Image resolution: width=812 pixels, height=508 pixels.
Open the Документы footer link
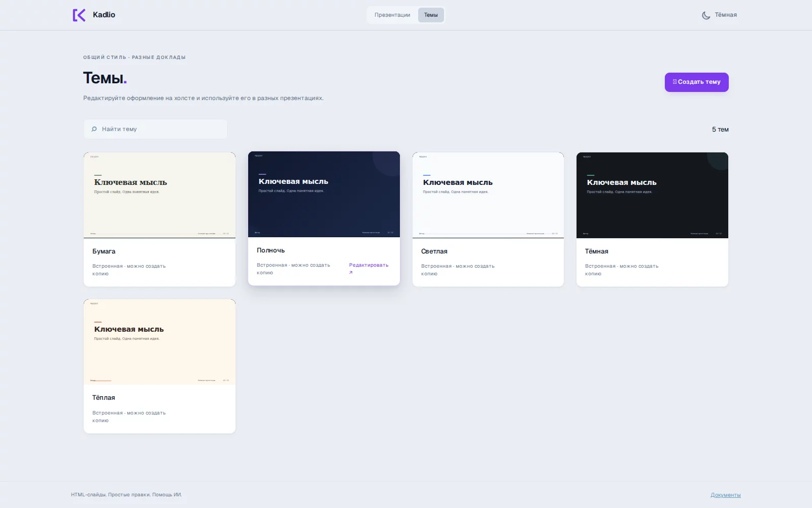point(726,495)
